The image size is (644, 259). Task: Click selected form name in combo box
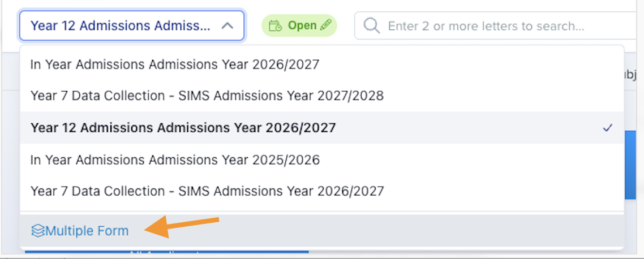(x=121, y=26)
